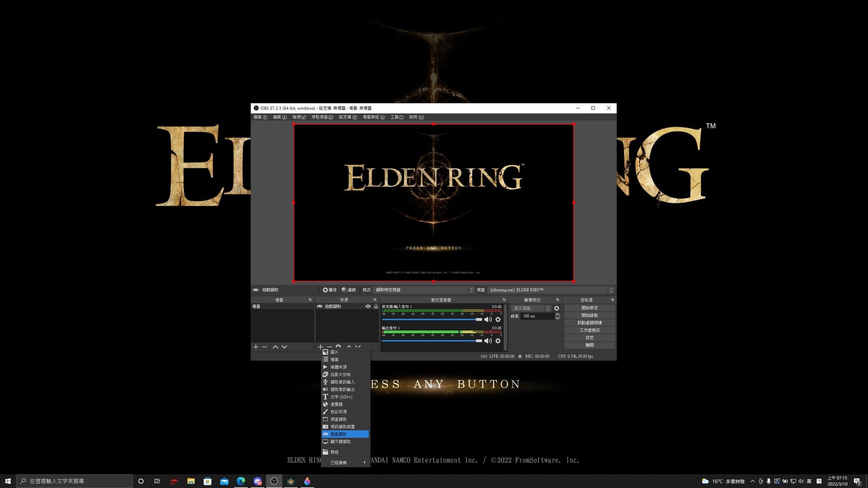868x488 pixels.
Task: Choose 色彩來源 color source from menu
Action: point(346,412)
